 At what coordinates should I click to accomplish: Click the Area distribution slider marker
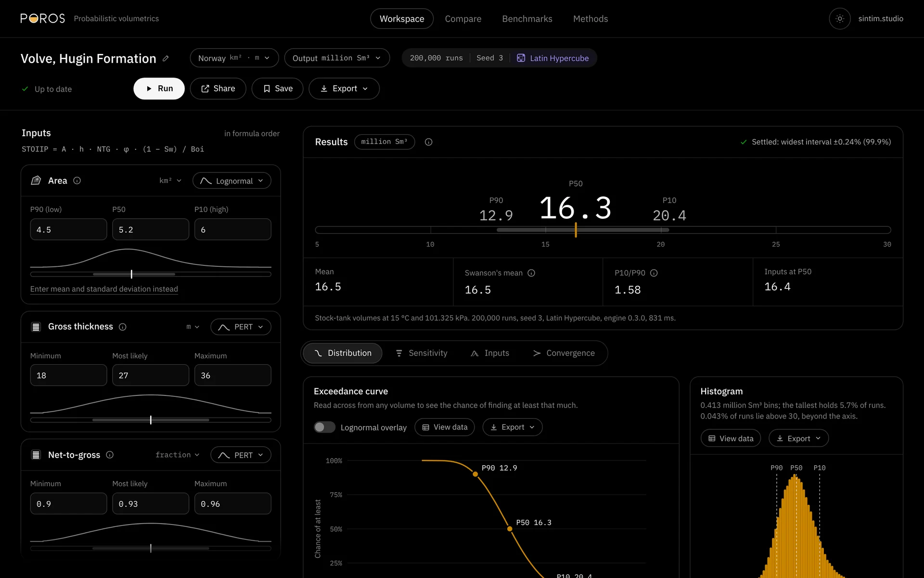pos(131,274)
